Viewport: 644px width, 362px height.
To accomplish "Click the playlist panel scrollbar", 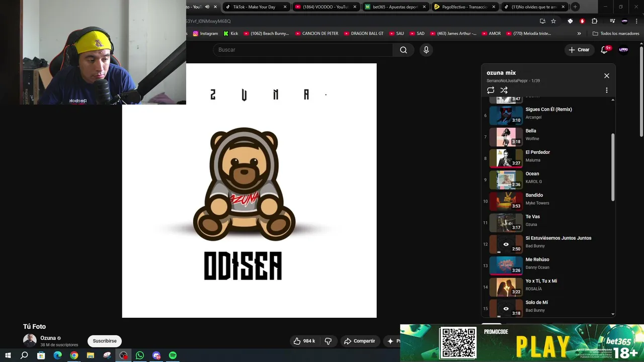I will point(613,167).
